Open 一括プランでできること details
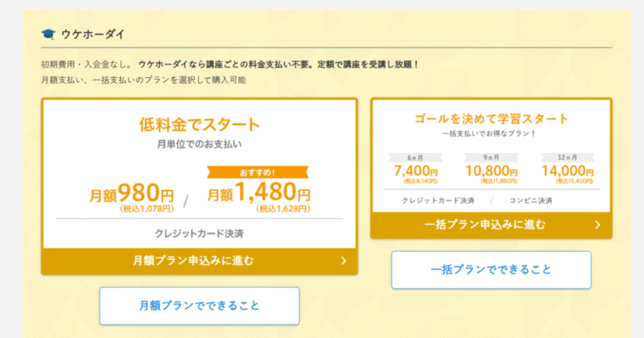Viewport: 644px width, 338px height. (491, 270)
